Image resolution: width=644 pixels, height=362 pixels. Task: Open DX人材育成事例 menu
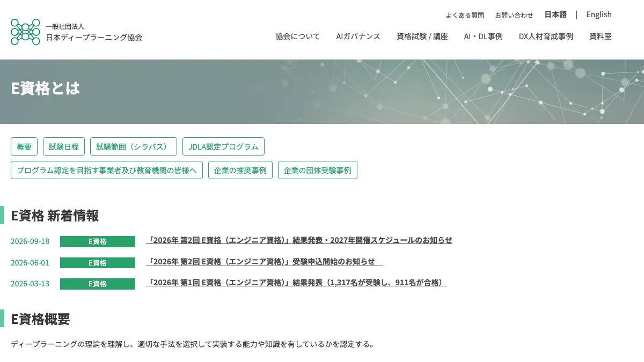pos(546,36)
